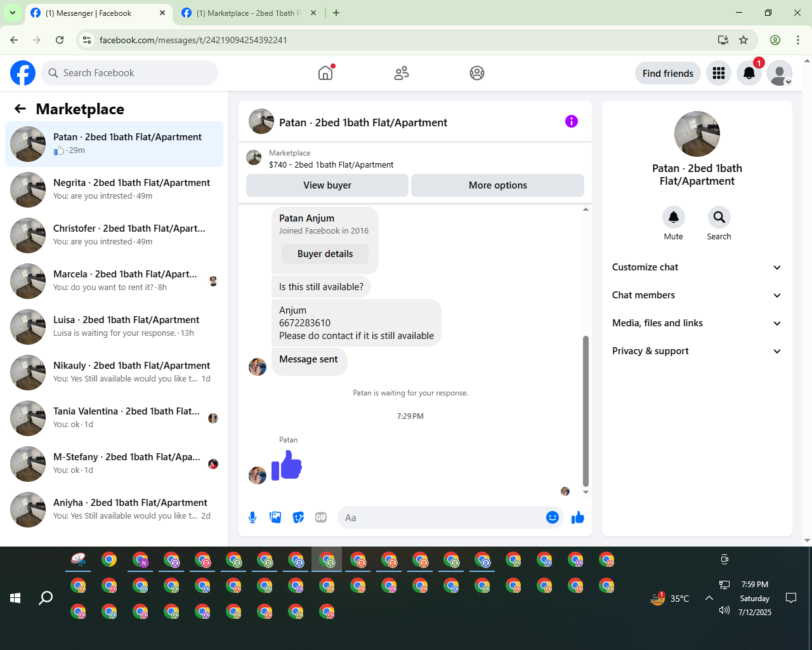
Task: Click Patan listing thumbnail in right panel
Action: 697,134
